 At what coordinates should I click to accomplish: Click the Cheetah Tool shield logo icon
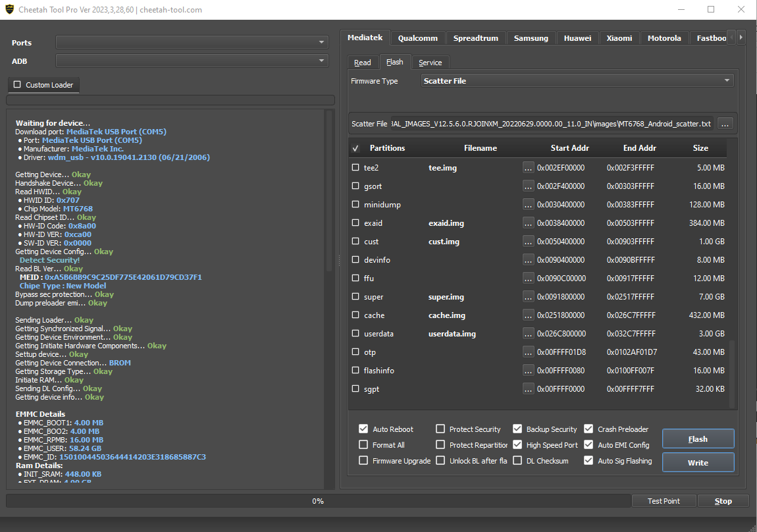9,10
